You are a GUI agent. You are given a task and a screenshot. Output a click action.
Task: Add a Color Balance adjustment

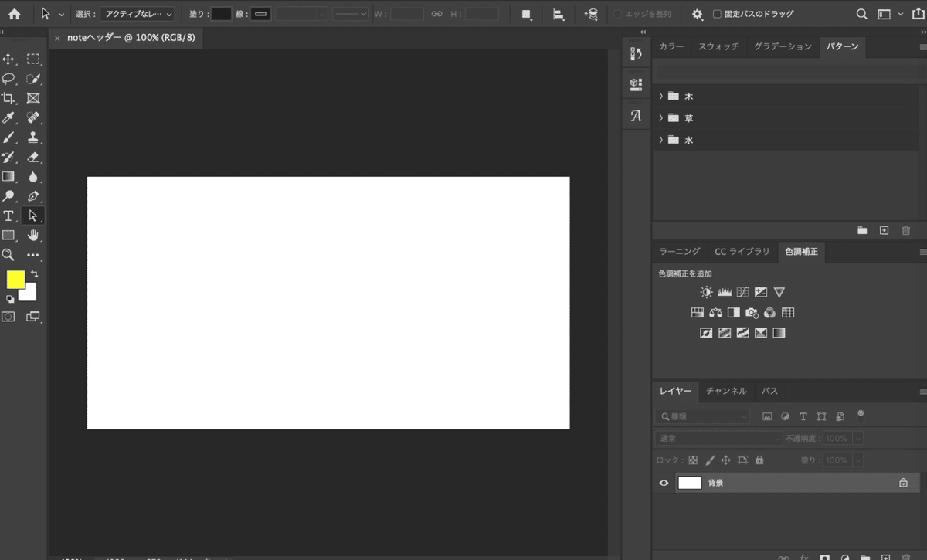pos(715,313)
